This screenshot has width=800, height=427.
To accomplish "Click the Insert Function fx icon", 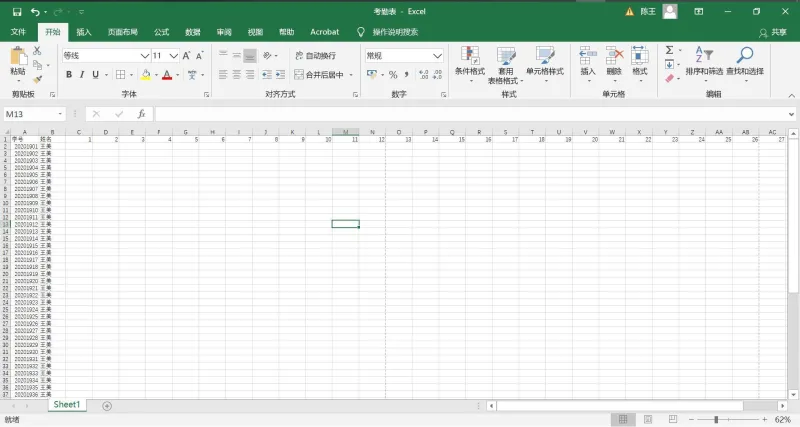I will point(141,114).
